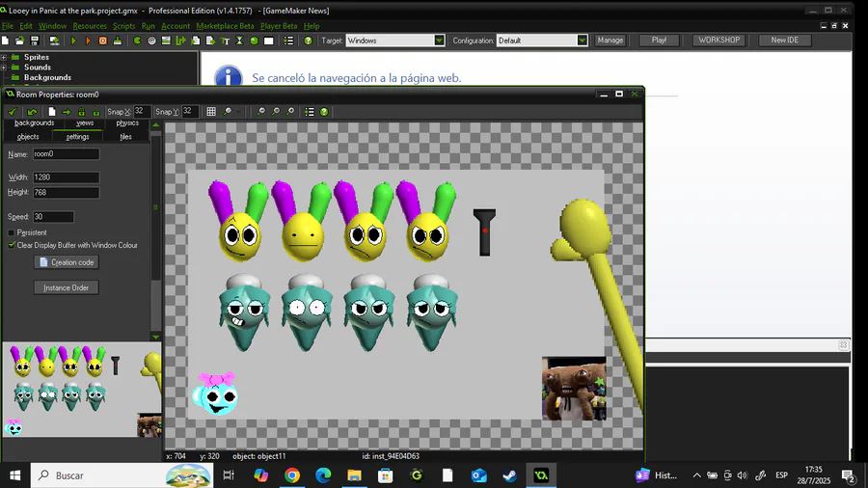Open a project with the folder icon
This screenshot has height=488, width=868.
tap(20, 41)
